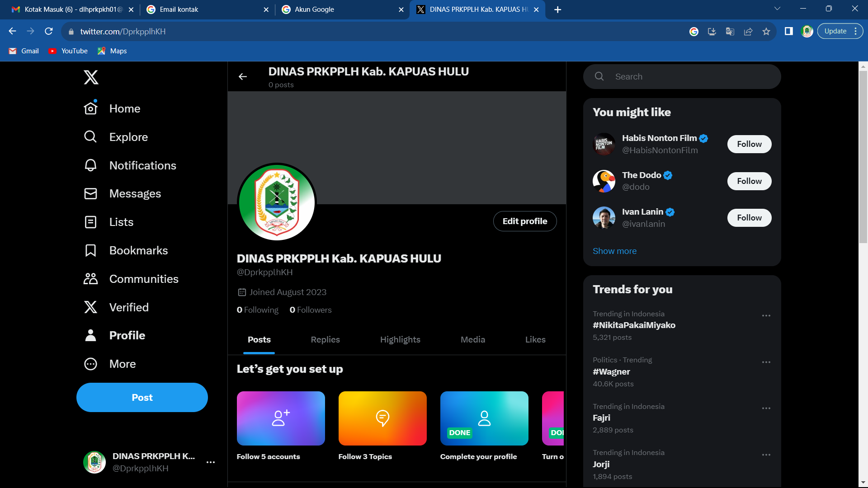
Task: Open the browser tab search dropdown chevron
Action: [x=778, y=9]
